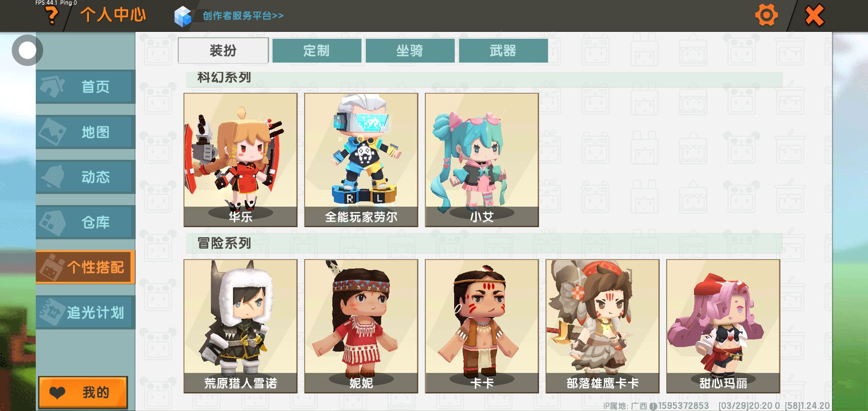Open 动态 with bell icon

pos(86,177)
